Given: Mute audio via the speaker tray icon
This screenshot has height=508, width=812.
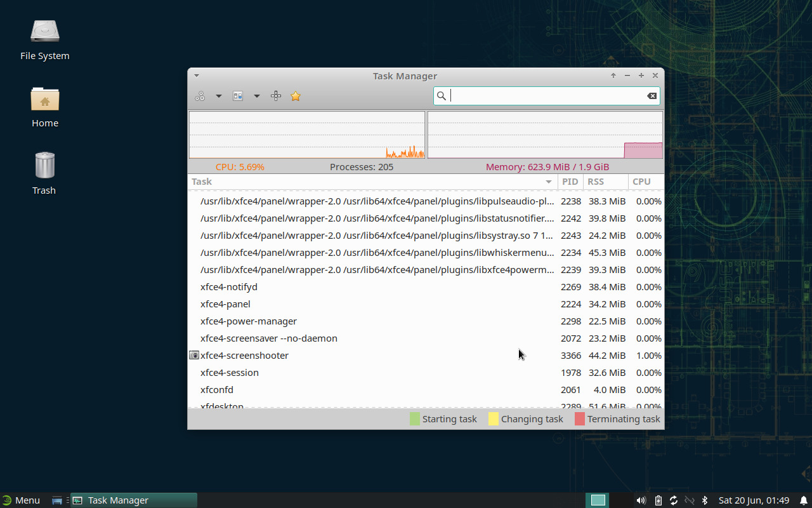Looking at the screenshot, I should [641, 500].
